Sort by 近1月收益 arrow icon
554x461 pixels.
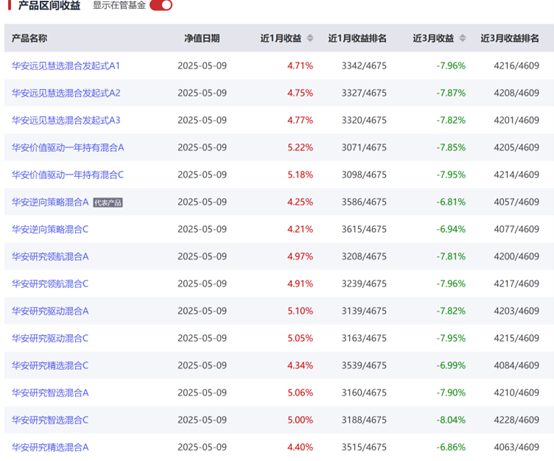coord(310,38)
